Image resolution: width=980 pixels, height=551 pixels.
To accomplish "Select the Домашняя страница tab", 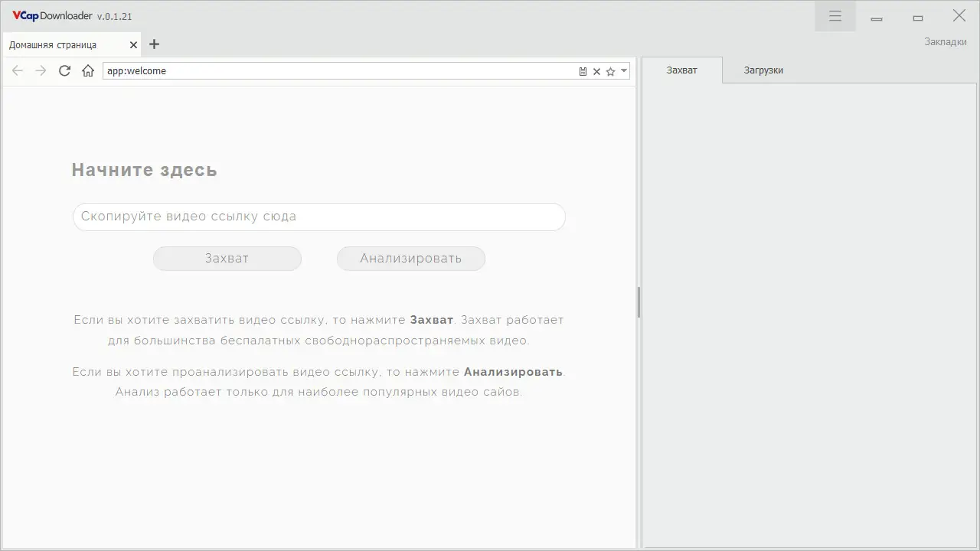I will tap(71, 45).
